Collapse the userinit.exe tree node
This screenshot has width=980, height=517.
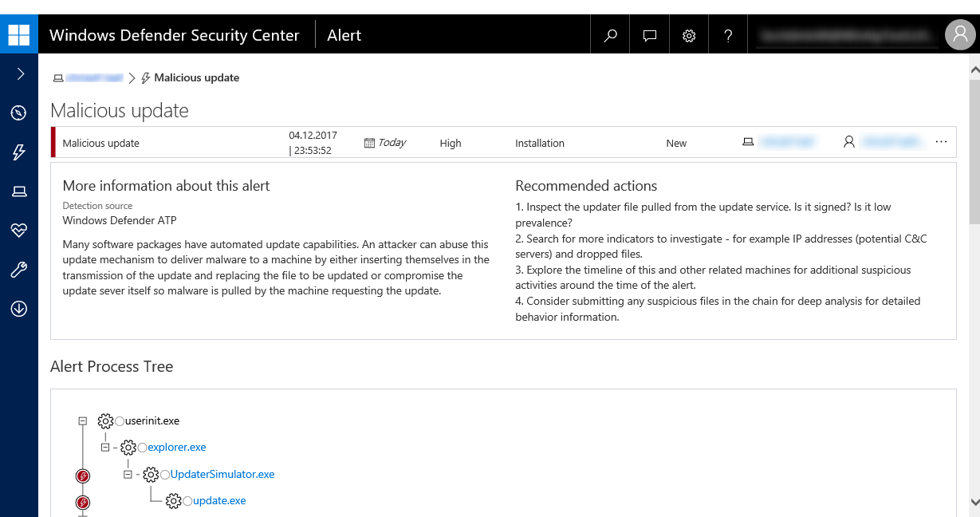[x=82, y=420]
